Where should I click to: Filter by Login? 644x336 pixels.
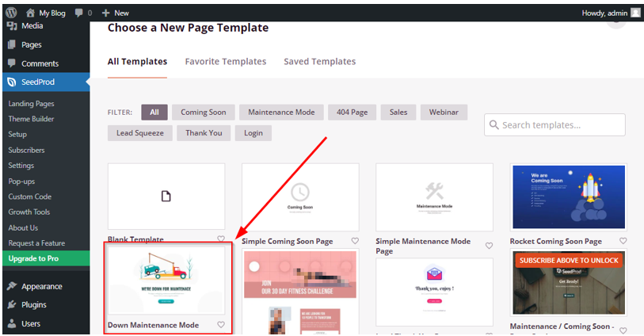pyautogui.click(x=253, y=133)
